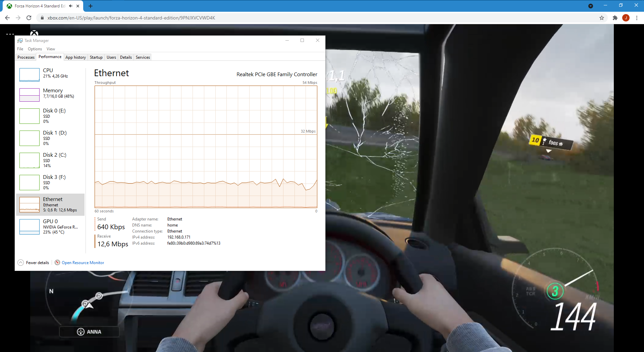Image resolution: width=644 pixels, height=352 pixels.
Task: Go back in browser history
Action: pyautogui.click(x=7, y=18)
